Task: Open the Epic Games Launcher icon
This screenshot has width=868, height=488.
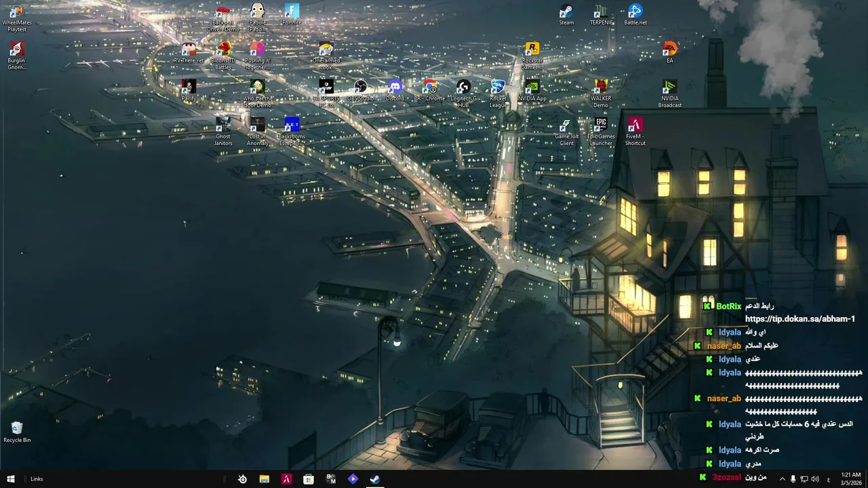Action: point(601,132)
